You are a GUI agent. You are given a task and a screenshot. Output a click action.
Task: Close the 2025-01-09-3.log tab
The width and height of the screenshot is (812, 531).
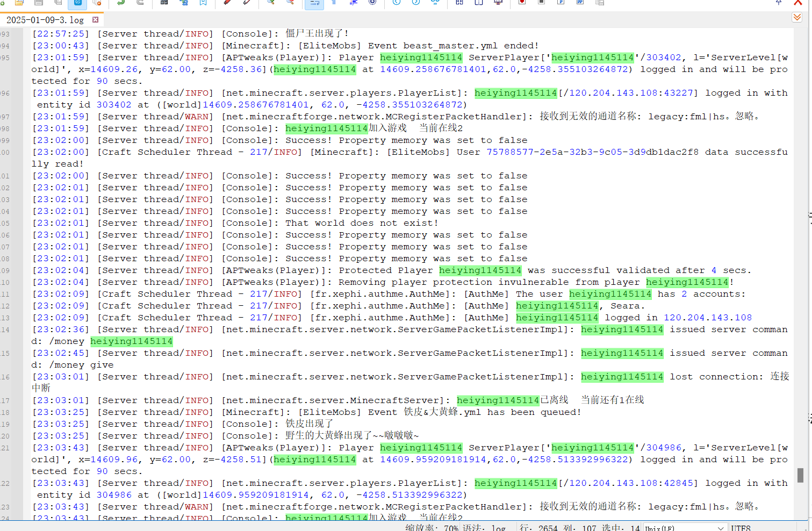click(x=95, y=20)
